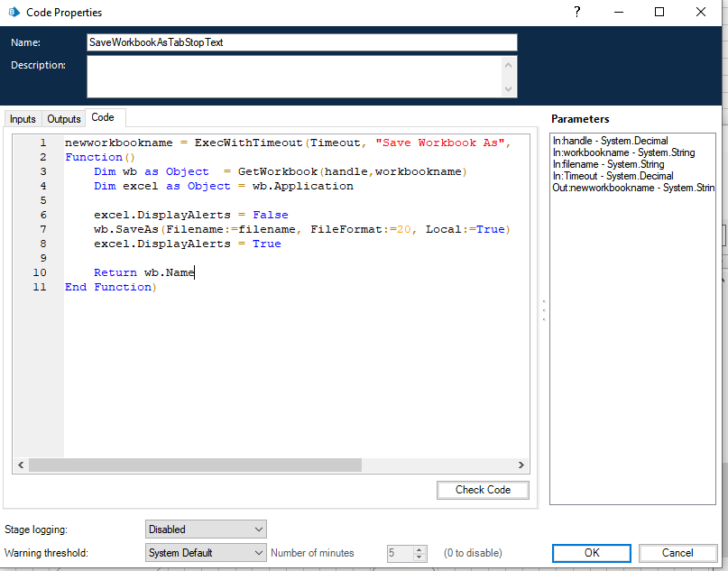Click the Blue Prism icon in title bar
Image resolution: width=728 pixels, height=571 pixels.
tap(14, 13)
